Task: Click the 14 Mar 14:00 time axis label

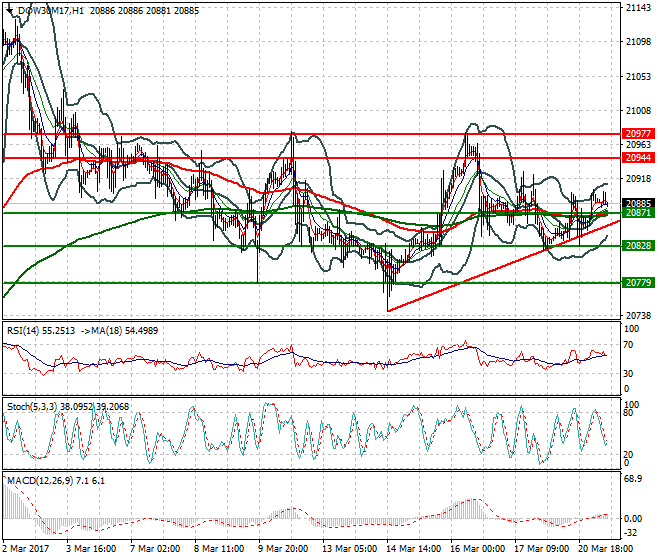Action: (x=415, y=549)
